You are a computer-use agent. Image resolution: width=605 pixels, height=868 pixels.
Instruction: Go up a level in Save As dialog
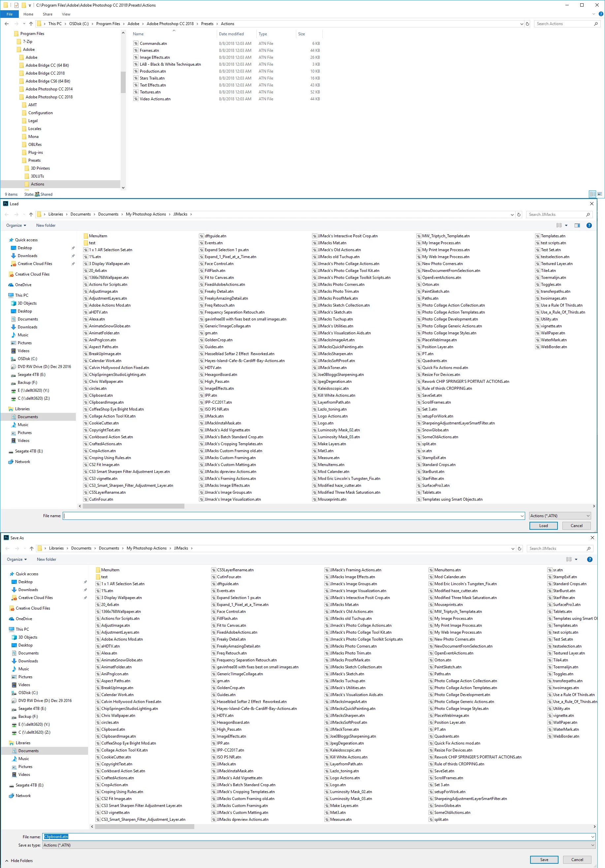(32, 549)
